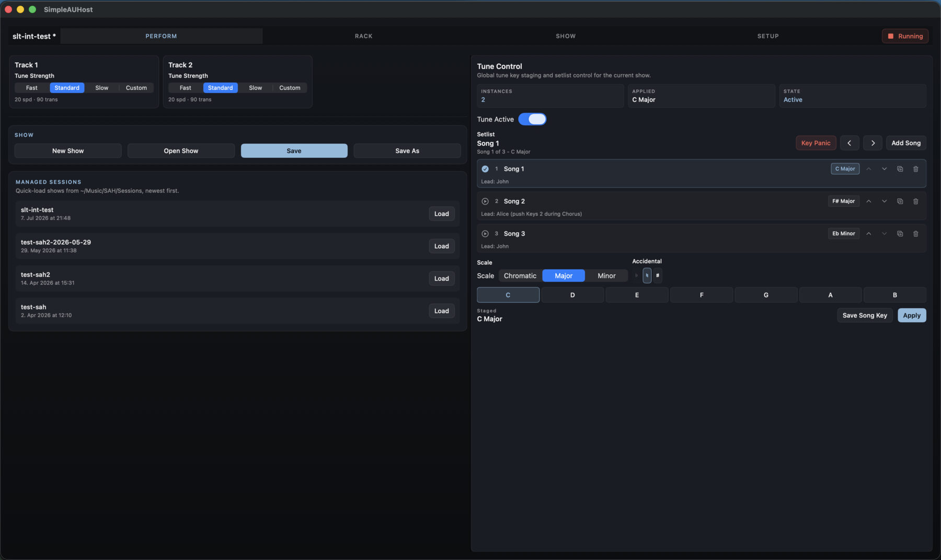Screen dimensions: 941x560
Task: Delete Song 3 with the trash icon
Action: (x=915, y=234)
